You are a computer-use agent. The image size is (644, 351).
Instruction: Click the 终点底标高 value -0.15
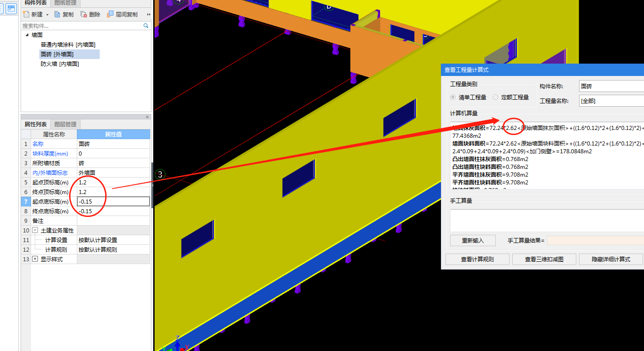[113, 211]
